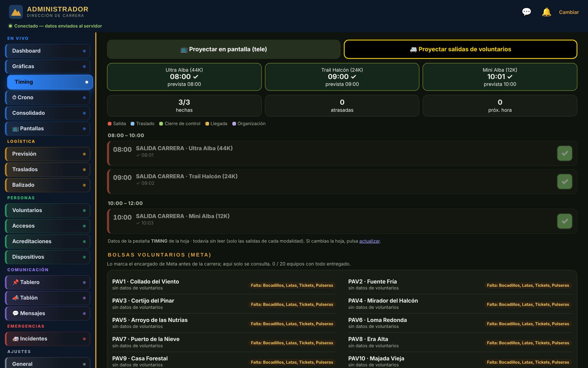588x368 pixels.
Task: Open Accesos section
Action: click(x=47, y=226)
